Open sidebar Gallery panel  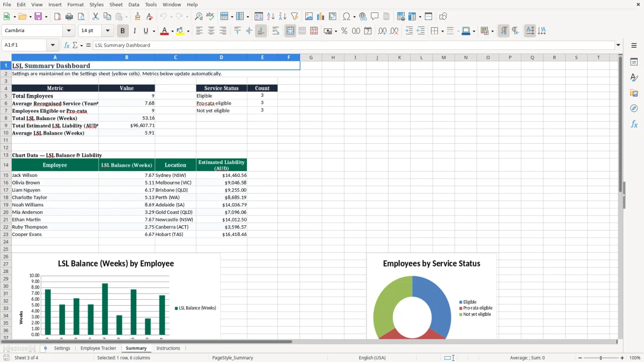pos(634,93)
